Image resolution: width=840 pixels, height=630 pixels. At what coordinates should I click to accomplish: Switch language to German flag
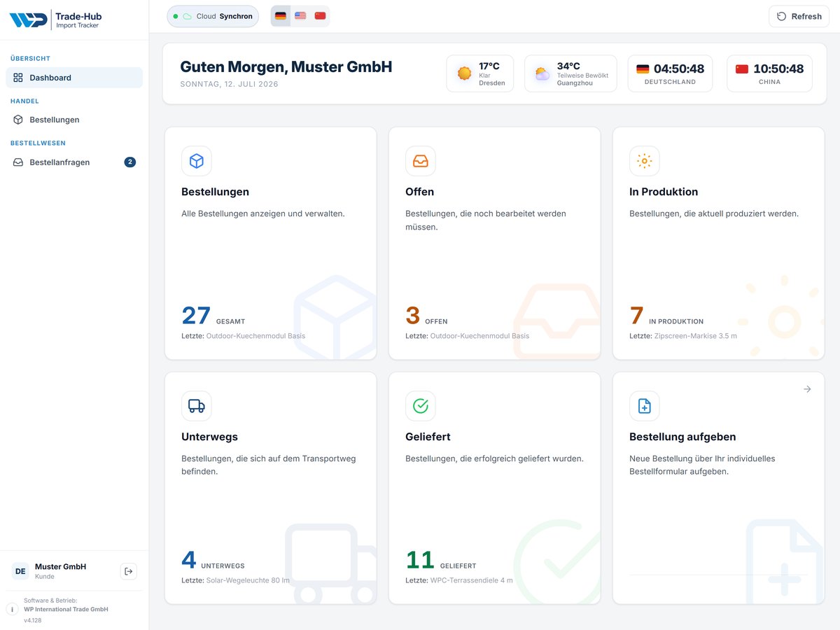coord(281,16)
